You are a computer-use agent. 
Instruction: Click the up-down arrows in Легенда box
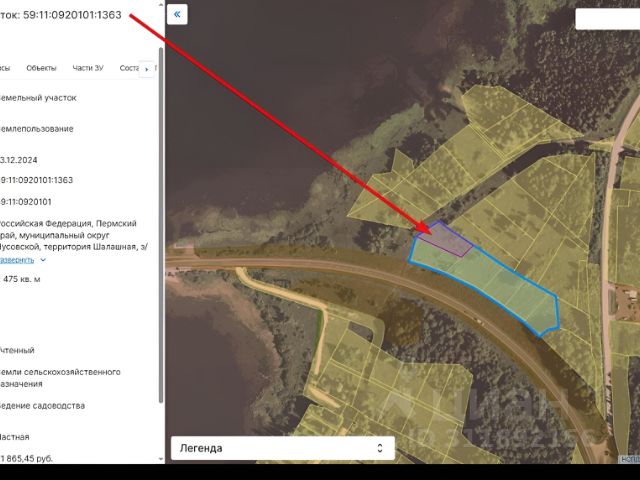point(380,448)
